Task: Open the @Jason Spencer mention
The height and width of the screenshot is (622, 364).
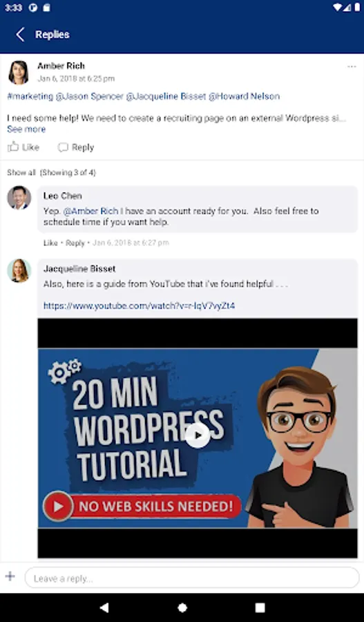Action: [90, 96]
